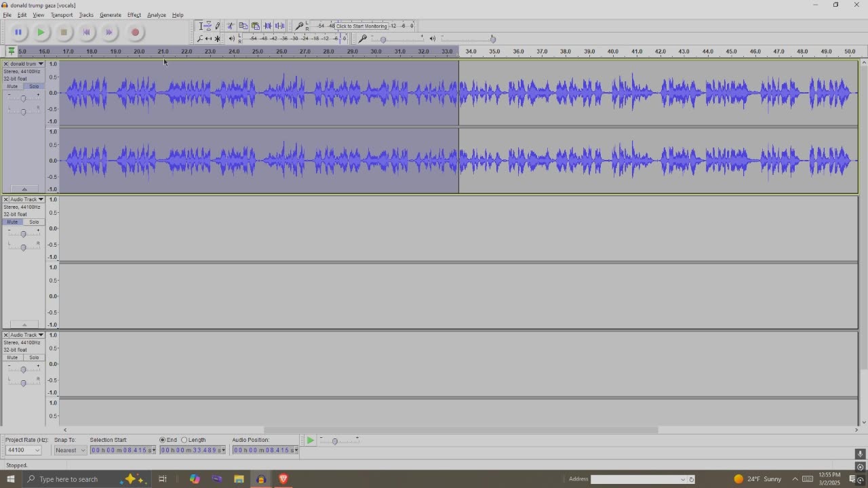Open Brave browser from taskbar
Screen dimensions: 868x488
coord(283,479)
